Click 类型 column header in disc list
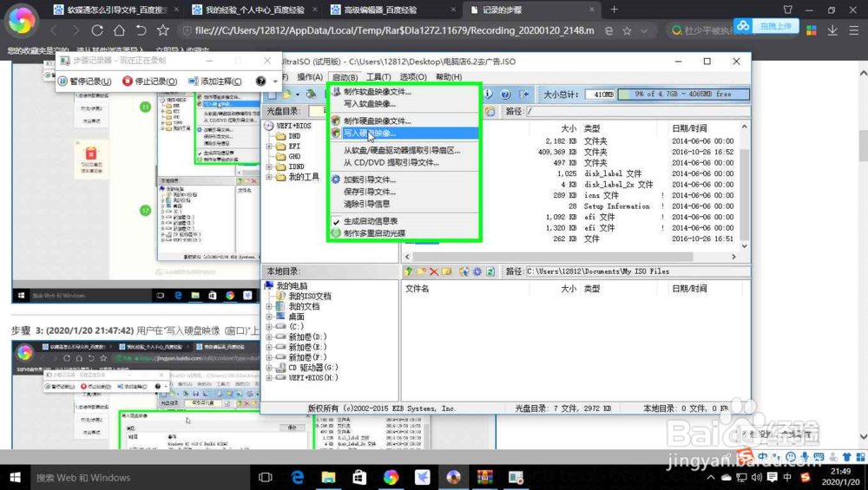The width and height of the screenshot is (868, 490). pyautogui.click(x=592, y=128)
